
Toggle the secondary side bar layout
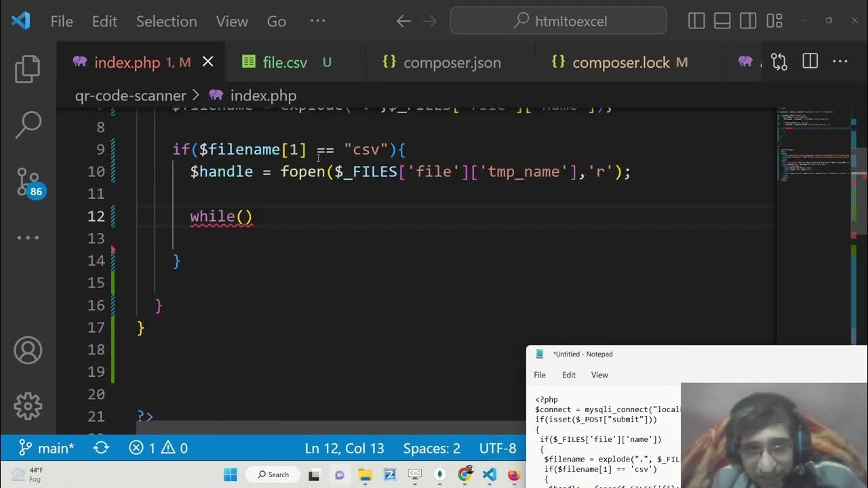coord(748,21)
